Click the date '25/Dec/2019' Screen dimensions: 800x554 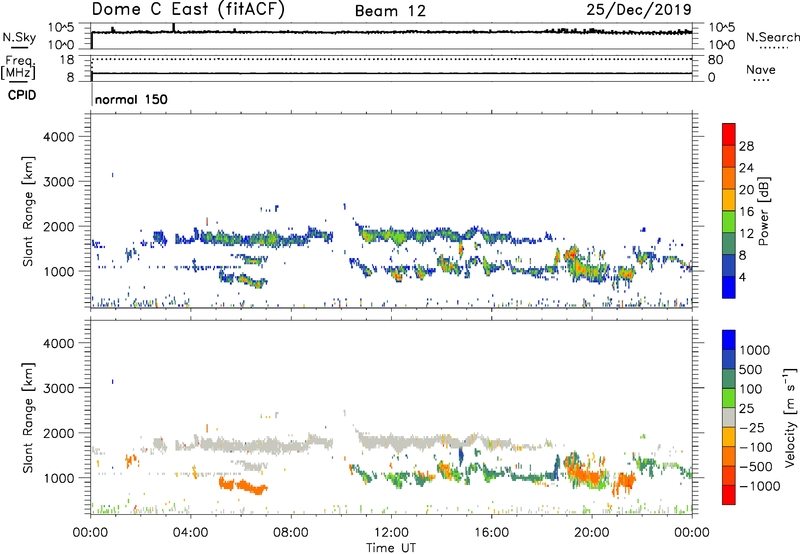pyautogui.click(x=639, y=10)
